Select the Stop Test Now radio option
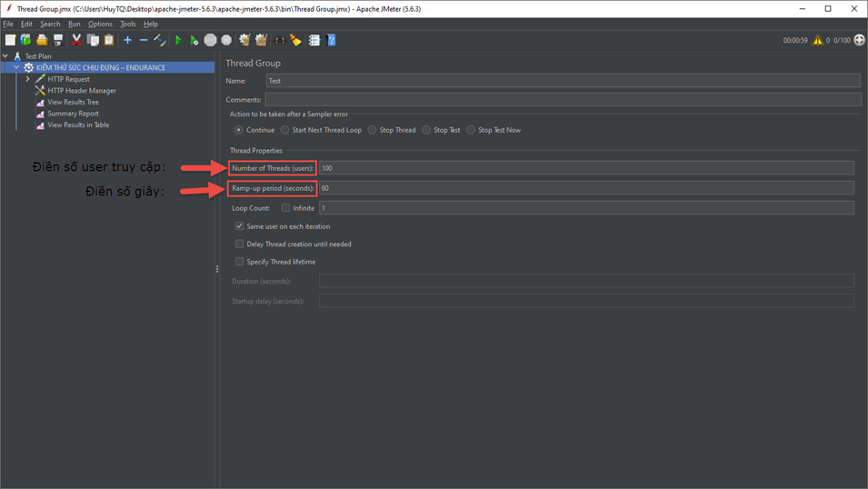868x489 pixels. (x=471, y=130)
